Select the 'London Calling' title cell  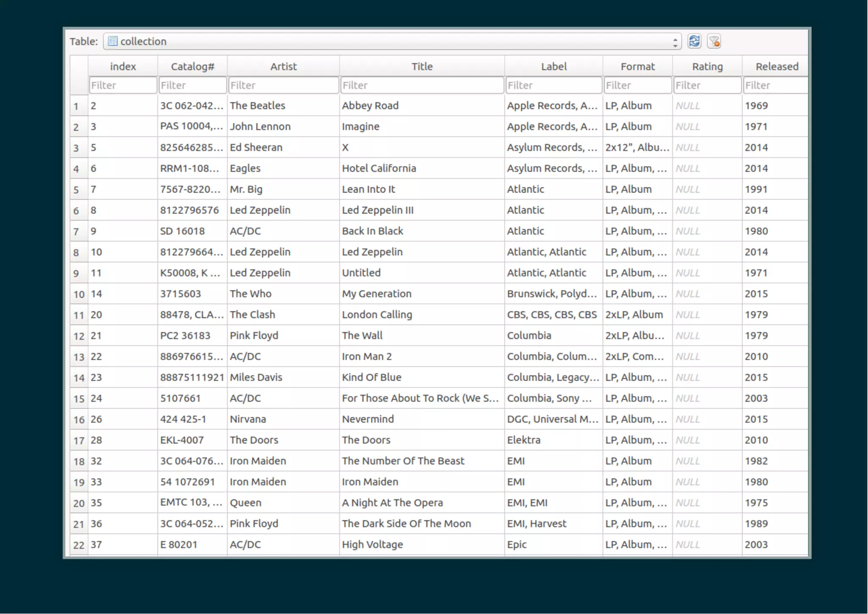(x=422, y=314)
